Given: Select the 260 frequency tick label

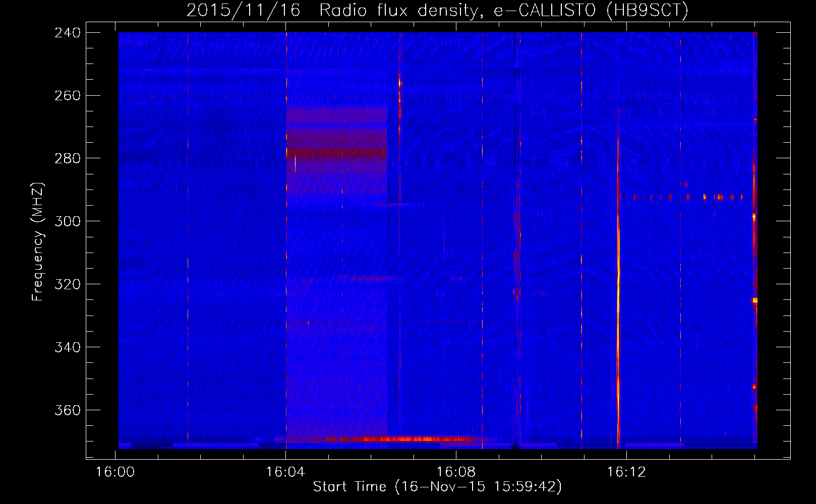Looking at the screenshot, I should pyautogui.click(x=68, y=96).
